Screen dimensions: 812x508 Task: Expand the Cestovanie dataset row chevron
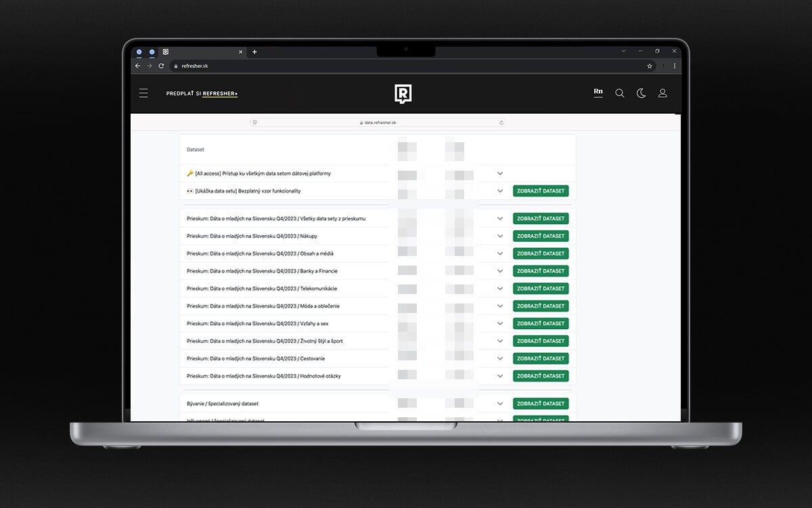click(500, 358)
